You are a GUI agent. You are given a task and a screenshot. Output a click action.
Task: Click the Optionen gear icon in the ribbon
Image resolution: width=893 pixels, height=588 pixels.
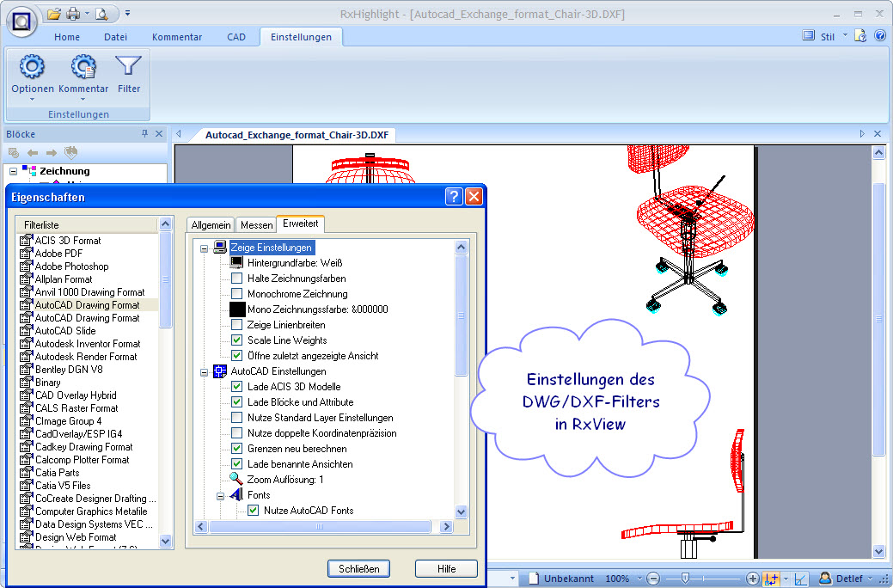point(32,67)
